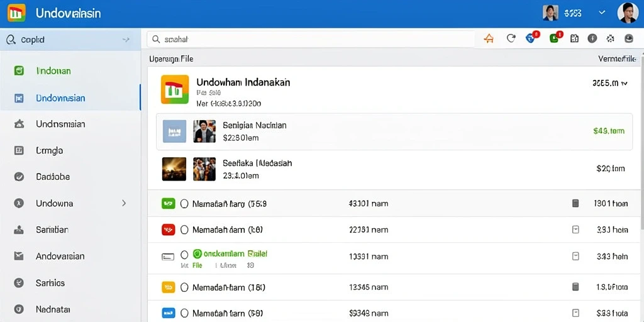Select the radio button in the 2203 nam row
This screenshot has height=322, width=644.
(184, 230)
